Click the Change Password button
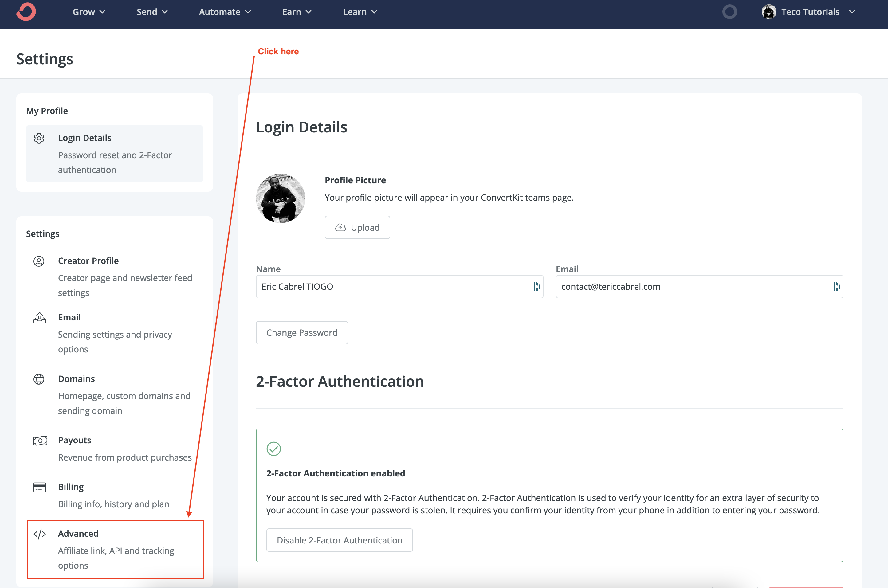The width and height of the screenshot is (888, 588). click(x=302, y=333)
